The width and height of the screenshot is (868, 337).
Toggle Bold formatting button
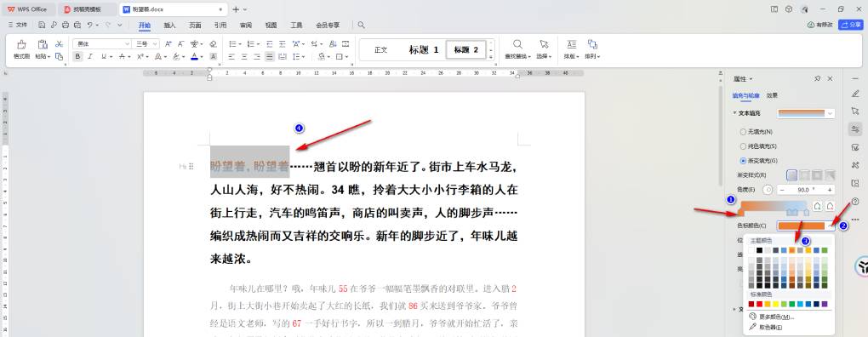tap(77, 56)
